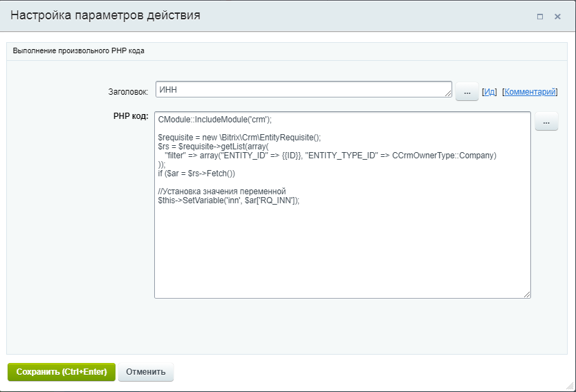Click the line if ($ar = $rs->Fetch())
This screenshot has height=392, width=576.
coord(196,174)
